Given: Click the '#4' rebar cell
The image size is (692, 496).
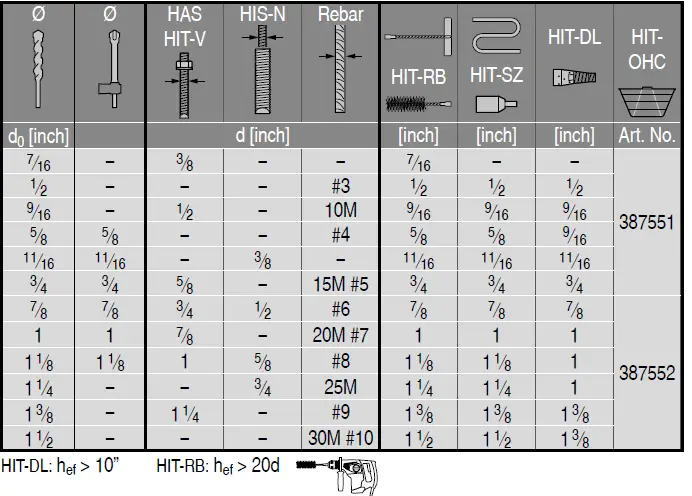Looking at the screenshot, I should tap(340, 234).
